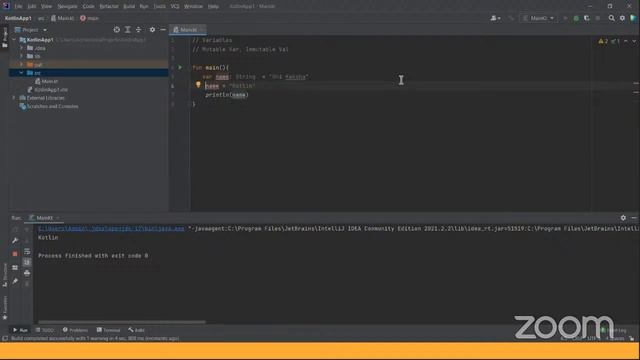Select Main.kt file in project tree

click(x=46, y=81)
